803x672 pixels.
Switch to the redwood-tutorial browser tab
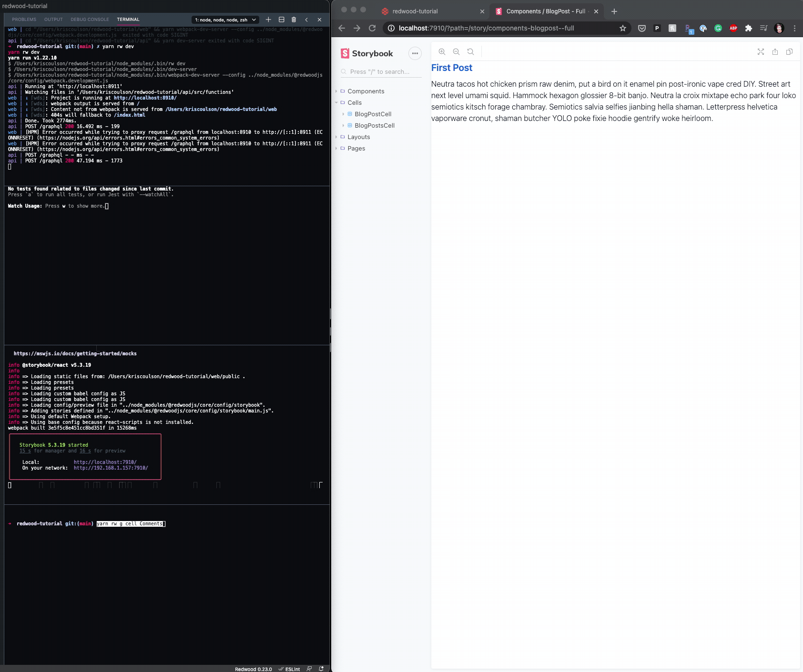[x=415, y=11]
